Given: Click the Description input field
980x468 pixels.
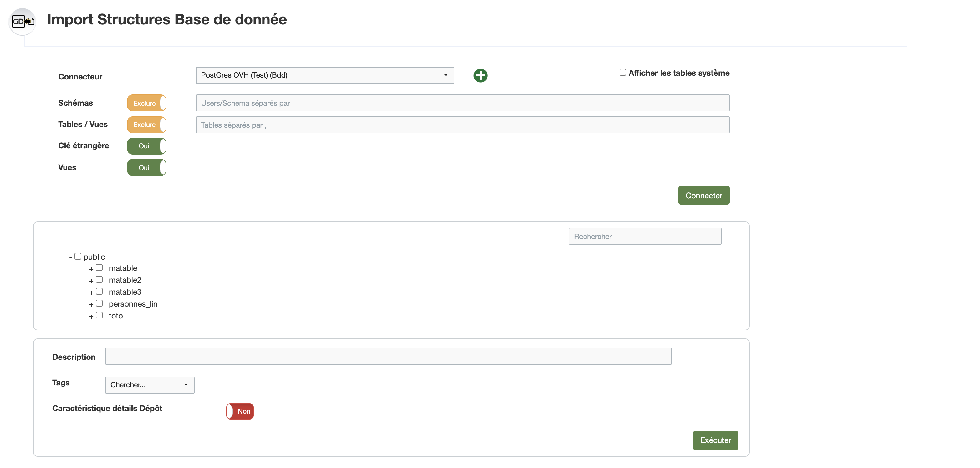Looking at the screenshot, I should pyautogui.click(x=388, y=357).
